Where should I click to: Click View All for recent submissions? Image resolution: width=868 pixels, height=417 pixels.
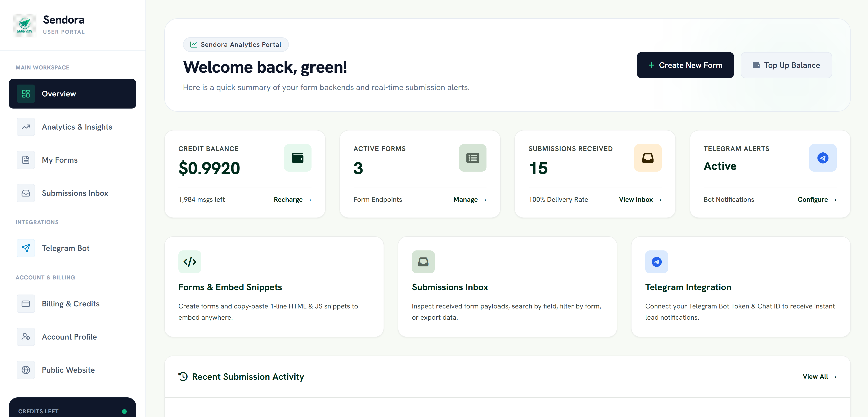coord(820,377)
